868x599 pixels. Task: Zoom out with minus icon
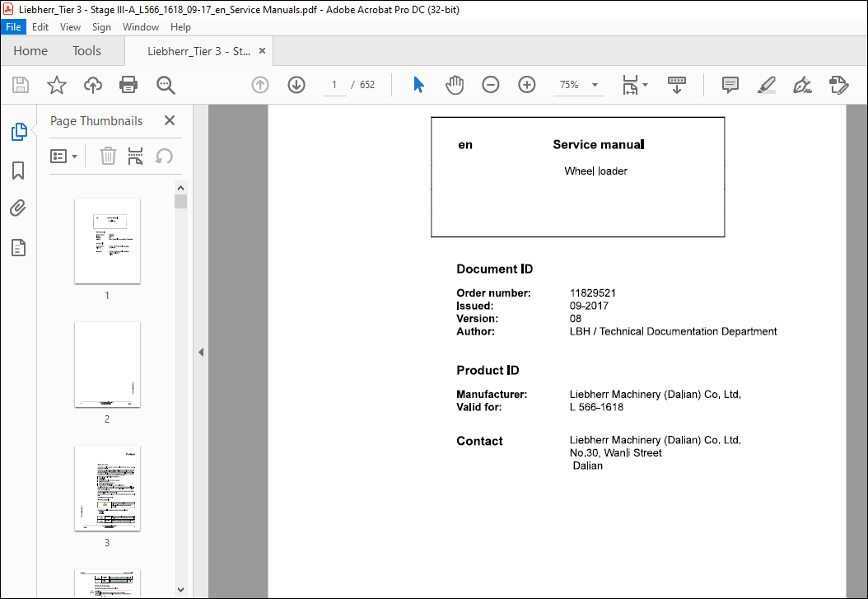[x=491, y=85]
